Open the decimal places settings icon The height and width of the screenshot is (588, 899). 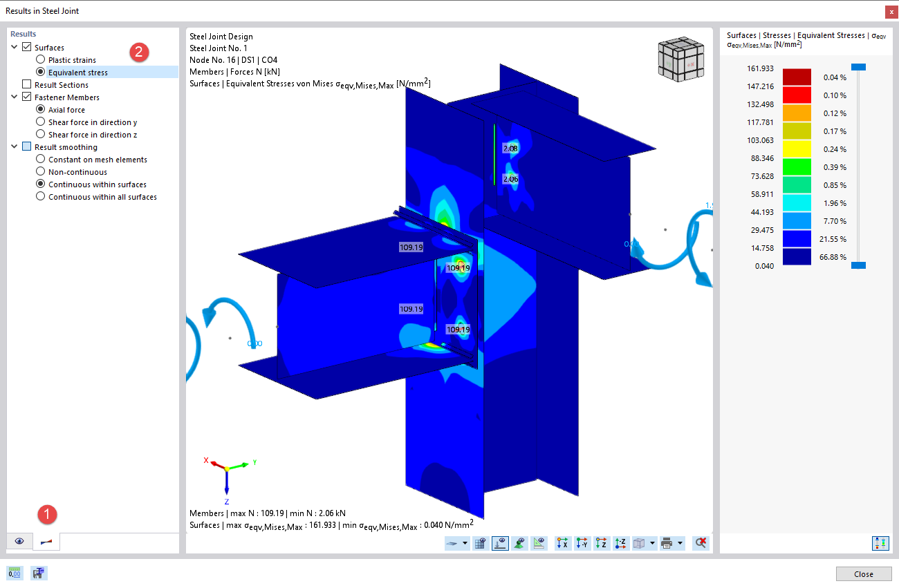coord(14,573)
